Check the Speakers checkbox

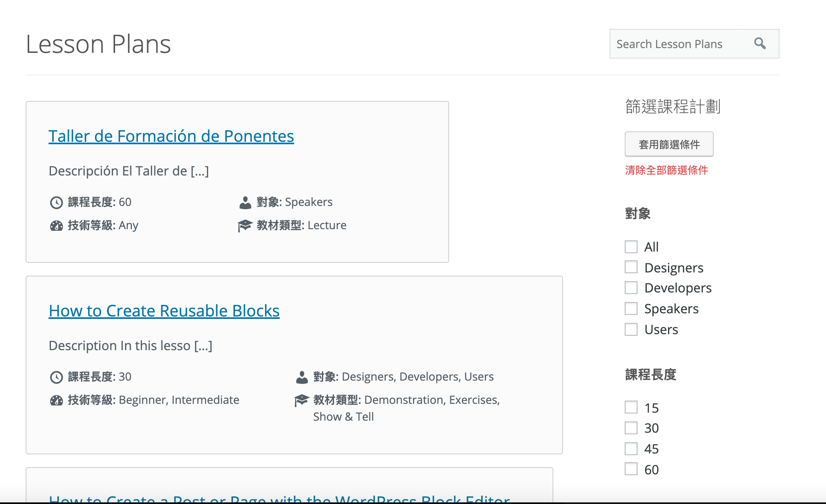pyautogui.click(x=631, y=308)
